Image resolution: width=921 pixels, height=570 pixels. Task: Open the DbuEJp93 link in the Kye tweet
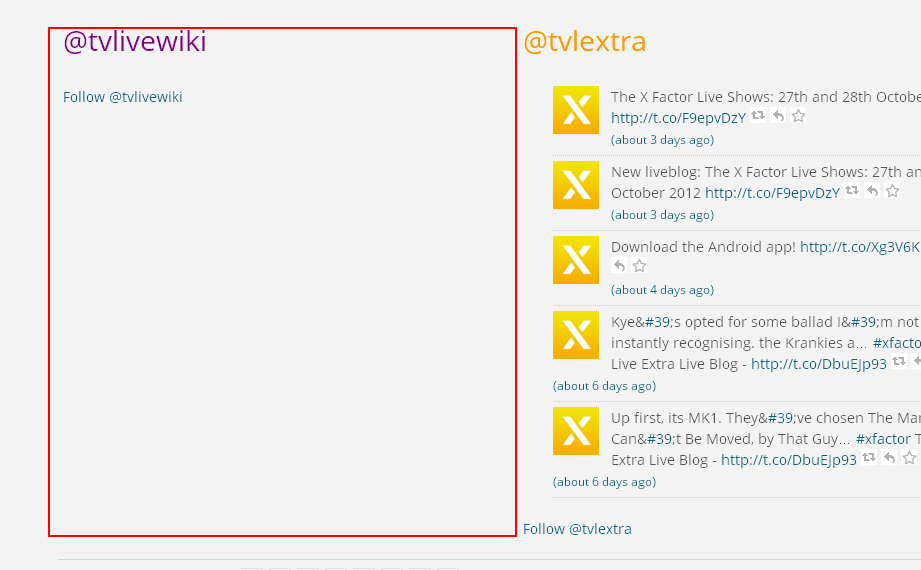point(818,364)
